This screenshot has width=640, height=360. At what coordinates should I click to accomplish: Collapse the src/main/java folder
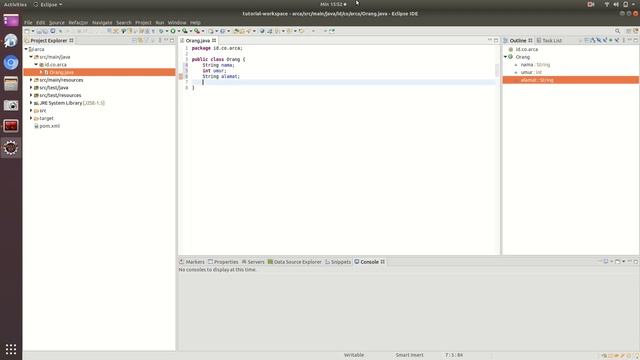31,57
